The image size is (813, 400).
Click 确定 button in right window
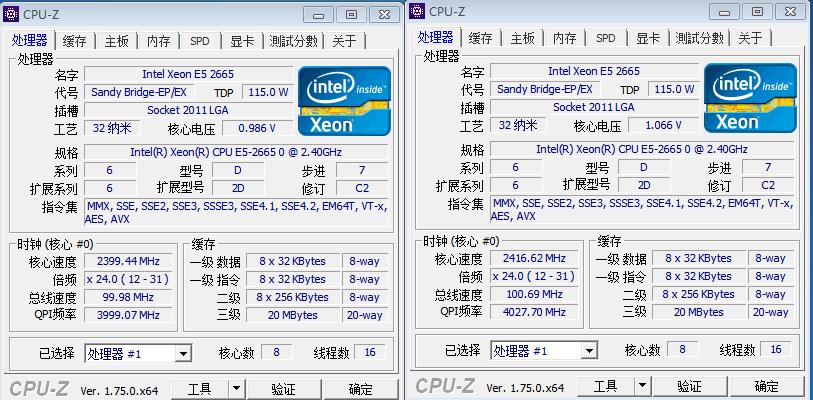pyautogui.click(x=766, y=386)
